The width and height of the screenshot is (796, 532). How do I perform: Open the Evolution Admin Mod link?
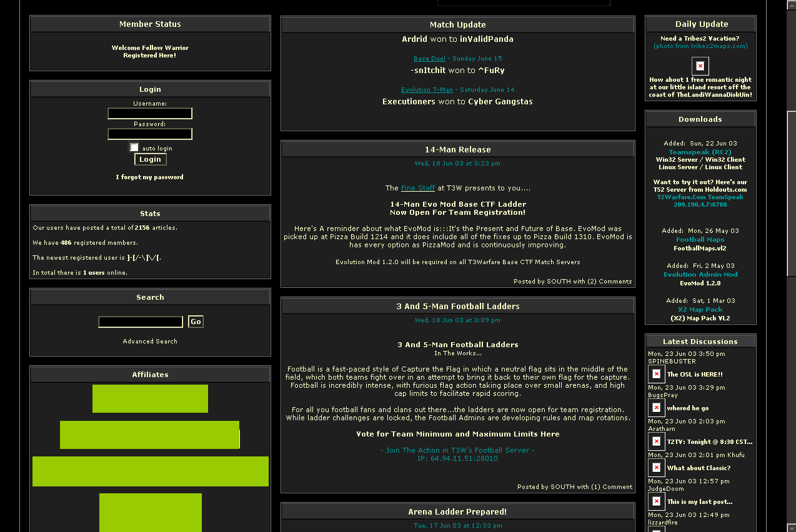[x=700, y=275]
